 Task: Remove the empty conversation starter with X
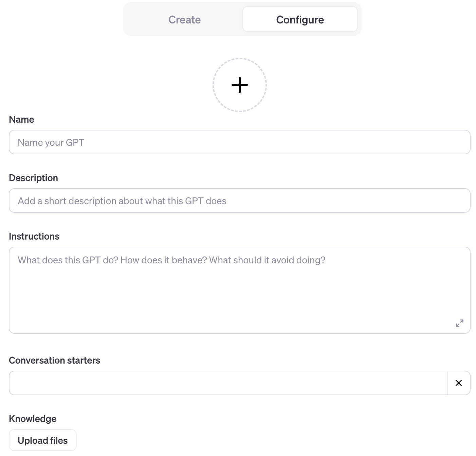coord(458,383)
